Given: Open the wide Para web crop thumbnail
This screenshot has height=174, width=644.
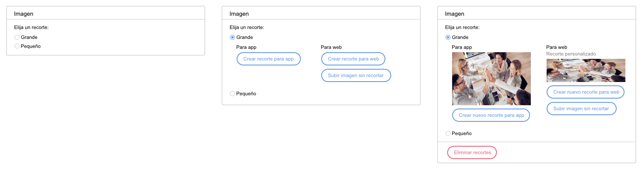Looking at the screenshot, I should coord(586,70).
